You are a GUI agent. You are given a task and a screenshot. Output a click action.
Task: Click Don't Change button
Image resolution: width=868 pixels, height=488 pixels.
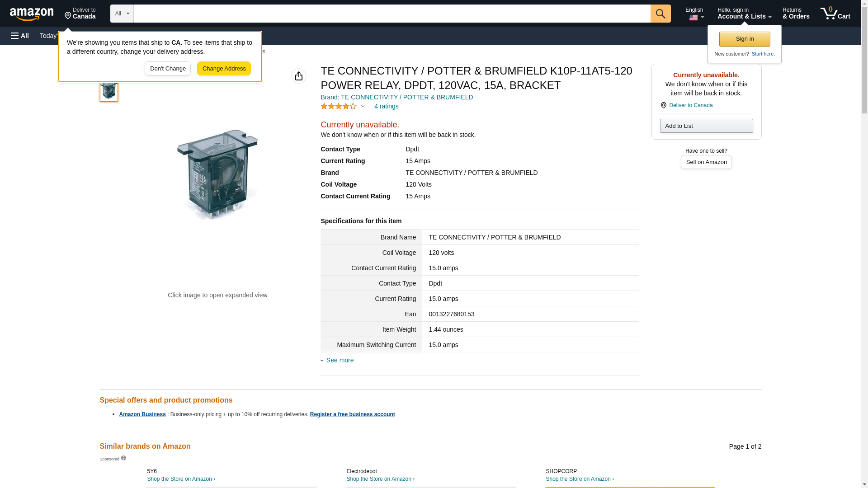pos(168,69)
